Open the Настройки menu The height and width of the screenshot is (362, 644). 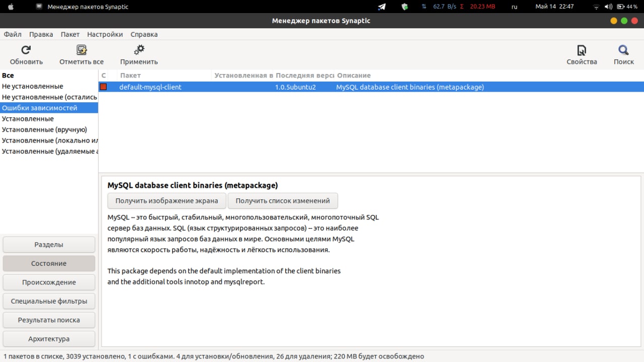pyautogui.click(x=105, y=34)
